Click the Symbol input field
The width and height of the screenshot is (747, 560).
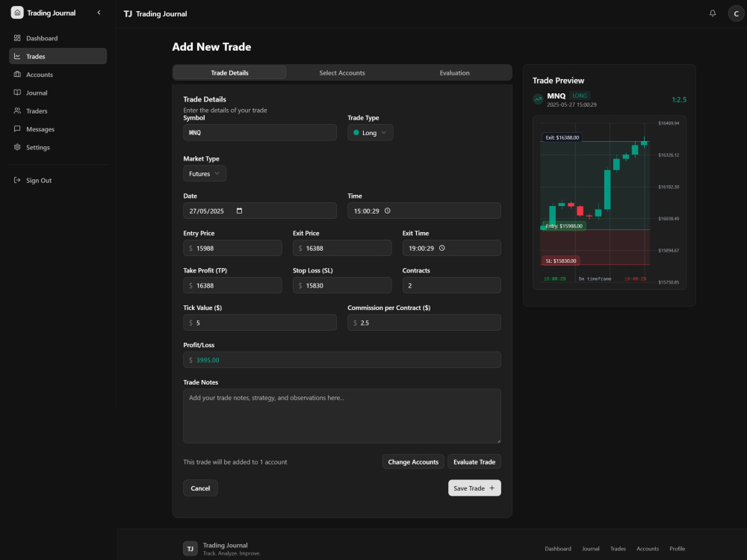[260, 132]
